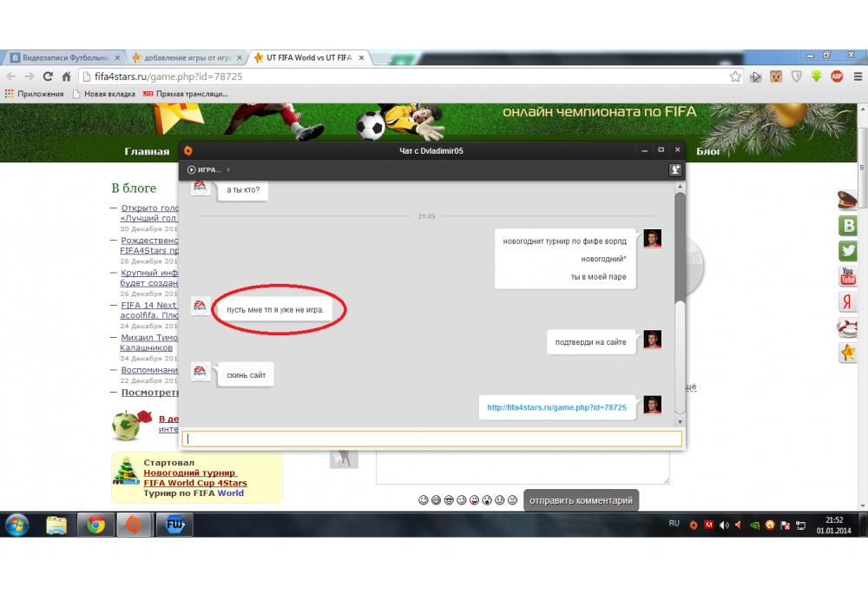Click the Yandex icon in sidebar

pyautogui.click(x=847, y=301)
